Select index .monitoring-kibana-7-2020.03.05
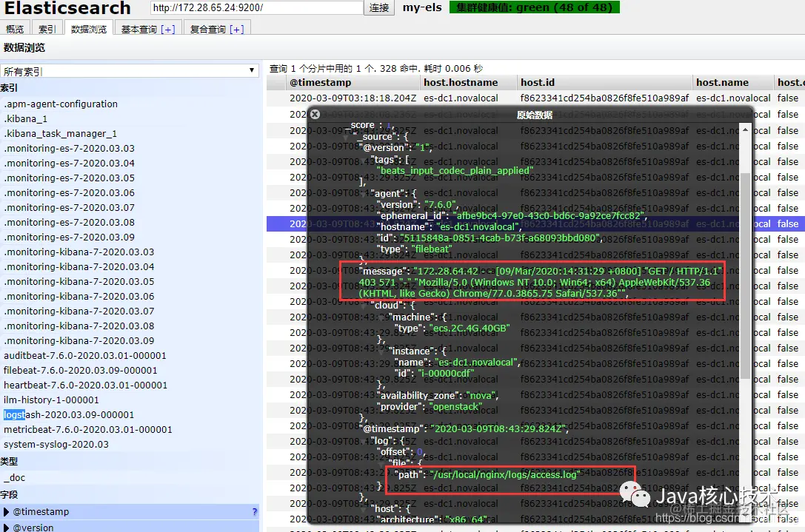Image resolution: width=805 pixels, height=532 pixels. point(79,282)
